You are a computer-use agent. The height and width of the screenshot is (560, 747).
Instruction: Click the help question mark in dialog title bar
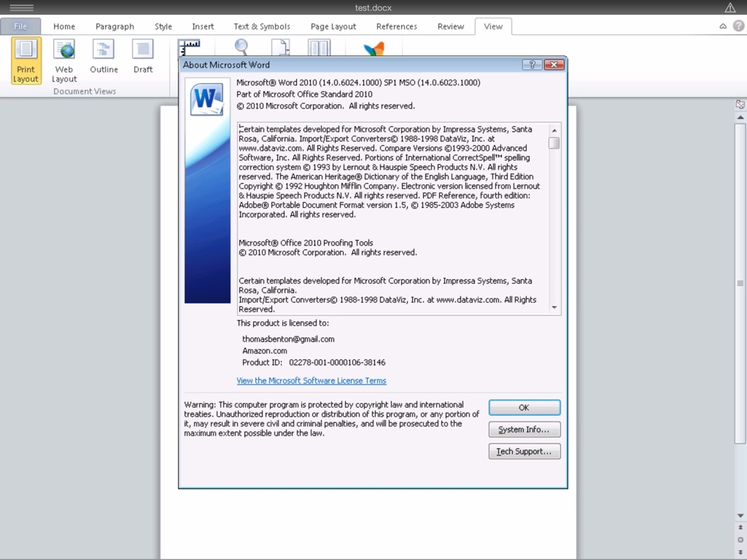pyautogui.click(x=532, y=65)
